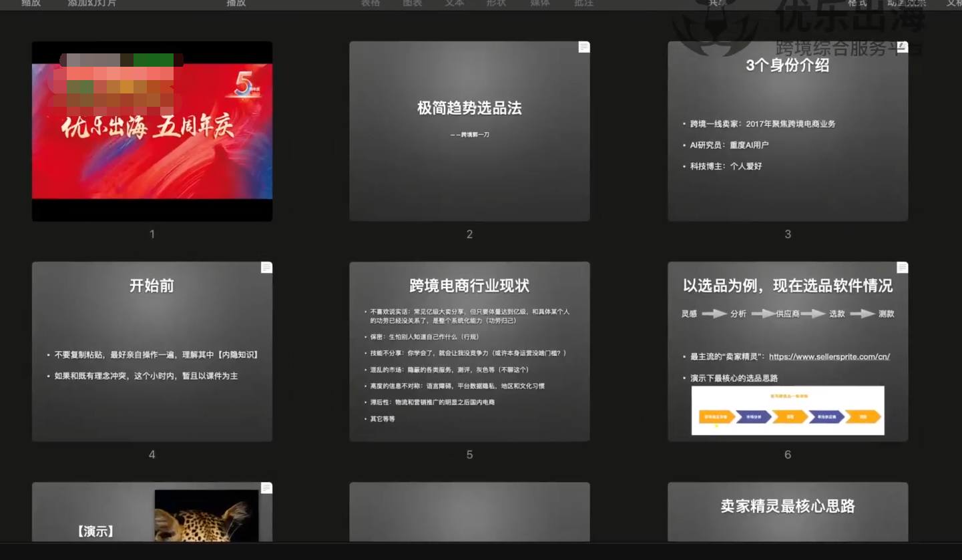Screen dimensions: 962x560
Task: Click the slide number 5 label
Action: click(x=469, y=455)
